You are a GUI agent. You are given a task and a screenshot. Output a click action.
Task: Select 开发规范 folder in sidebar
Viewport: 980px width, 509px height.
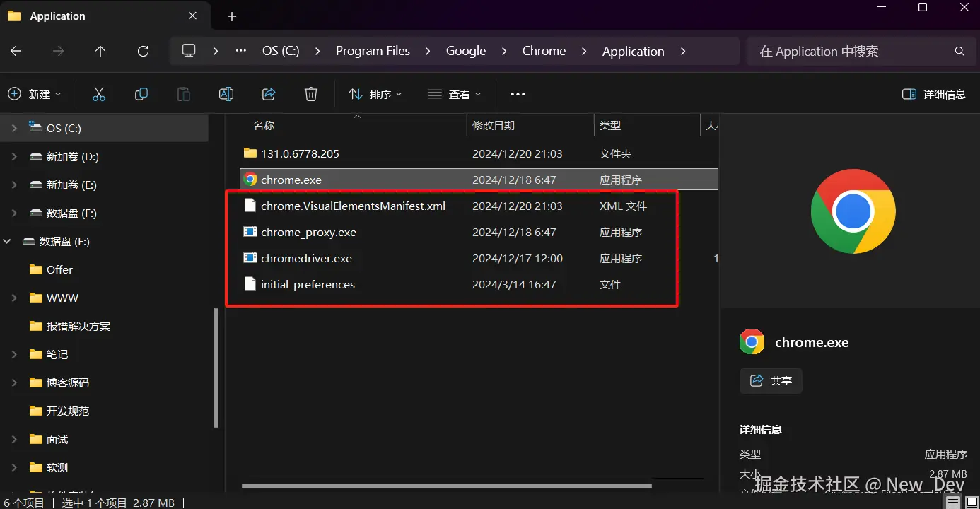68,411
